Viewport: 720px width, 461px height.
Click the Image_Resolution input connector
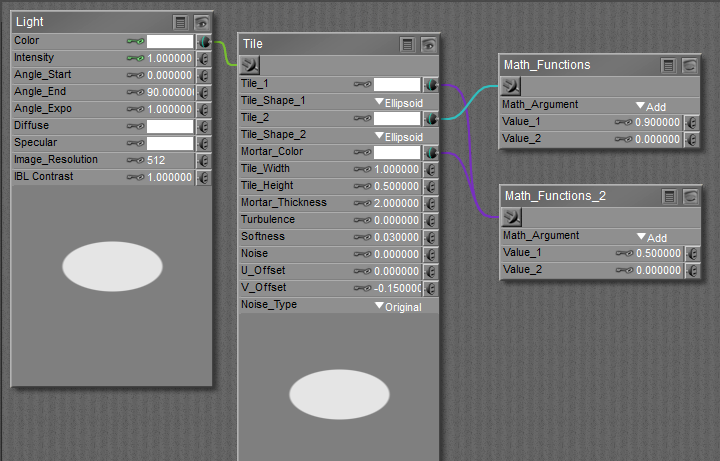click(204, 161)
